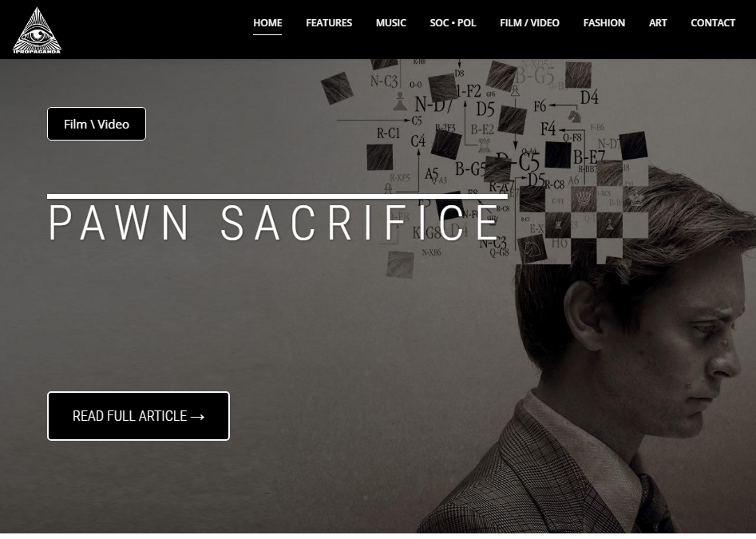This screenshot has width=756, height=539.
Task: Visit the CONTACT page
Action: pos(713,22)
